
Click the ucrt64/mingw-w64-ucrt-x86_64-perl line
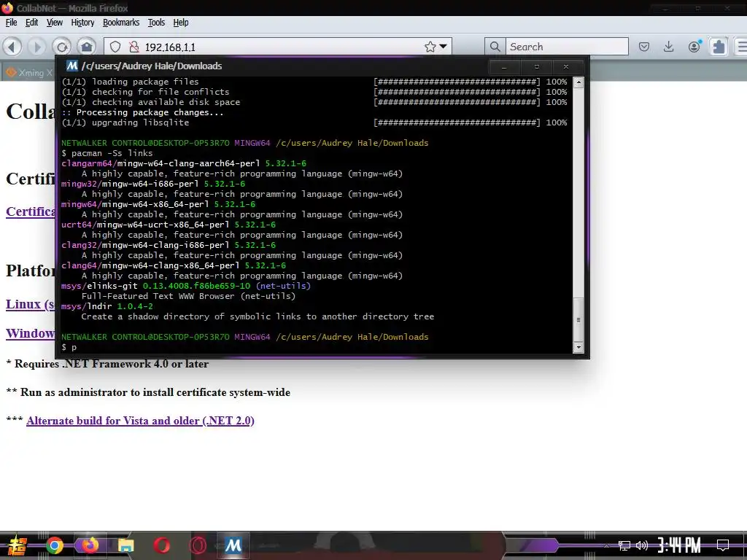pyautogui.click(x=169, y=225)
